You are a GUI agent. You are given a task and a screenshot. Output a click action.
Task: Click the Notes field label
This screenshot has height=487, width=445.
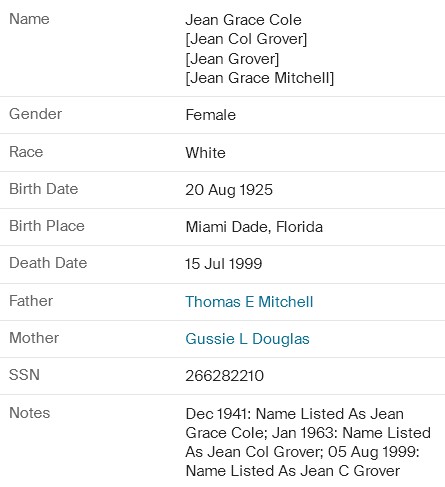click(30, 413)
